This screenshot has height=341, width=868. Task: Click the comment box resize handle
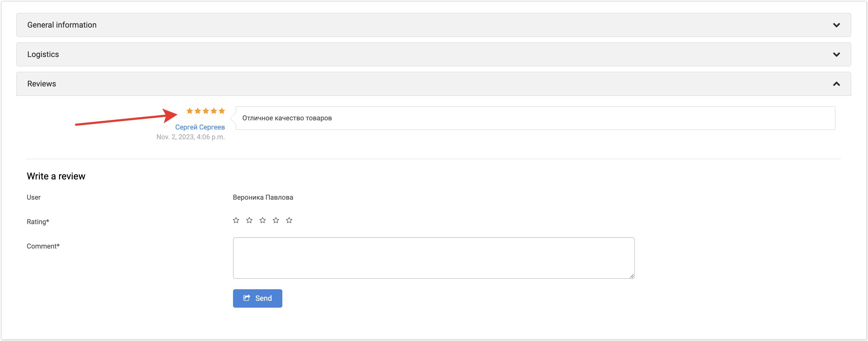632,276
